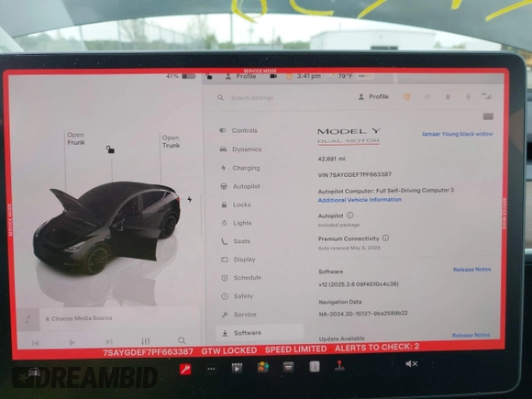Screen dimensions: 532x399
Task: Open the Lights settings menu
Action: click(x=236, y=223)
